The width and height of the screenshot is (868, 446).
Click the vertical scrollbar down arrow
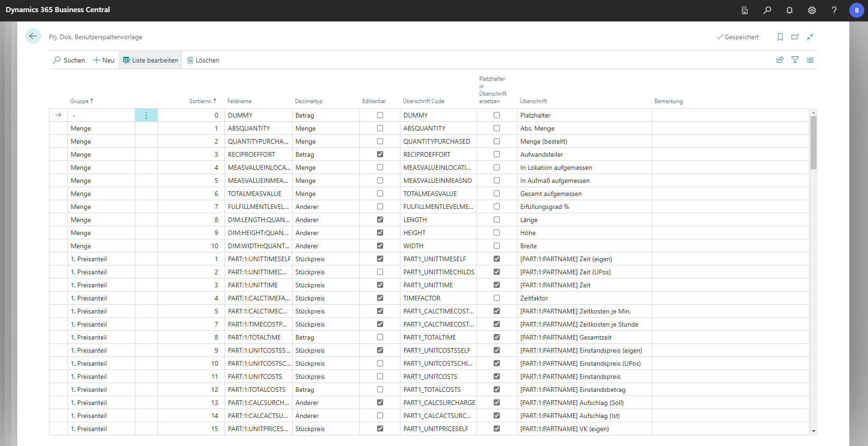tap(813, 431)
